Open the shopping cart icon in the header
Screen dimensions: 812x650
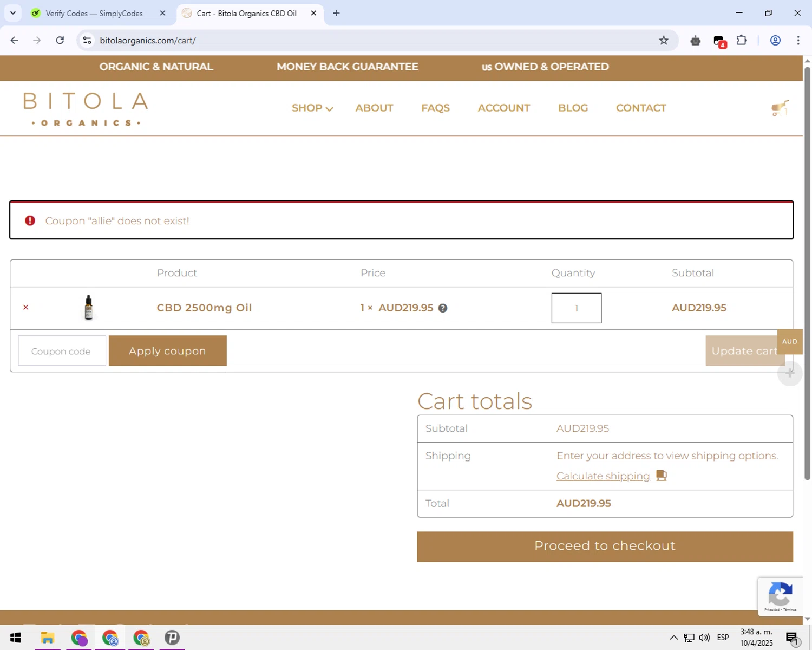pyautogui.click(x=780, y=108)
